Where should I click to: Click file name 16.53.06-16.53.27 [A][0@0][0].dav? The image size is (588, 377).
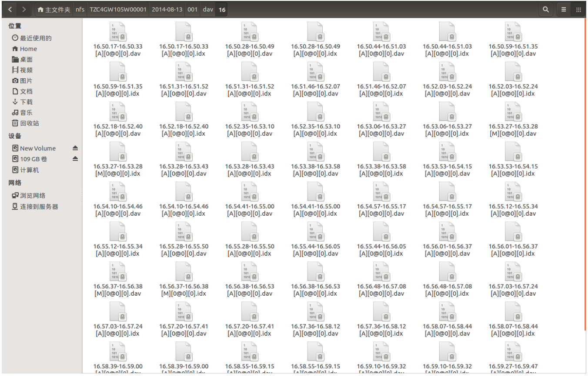pyautogui.click(x=381, y=130)
